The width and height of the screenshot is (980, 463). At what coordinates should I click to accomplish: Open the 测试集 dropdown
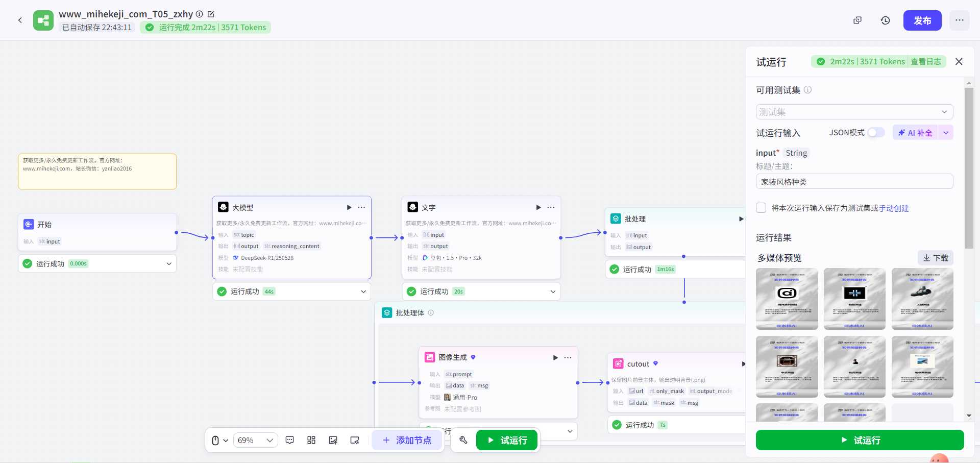click(854, 112)
